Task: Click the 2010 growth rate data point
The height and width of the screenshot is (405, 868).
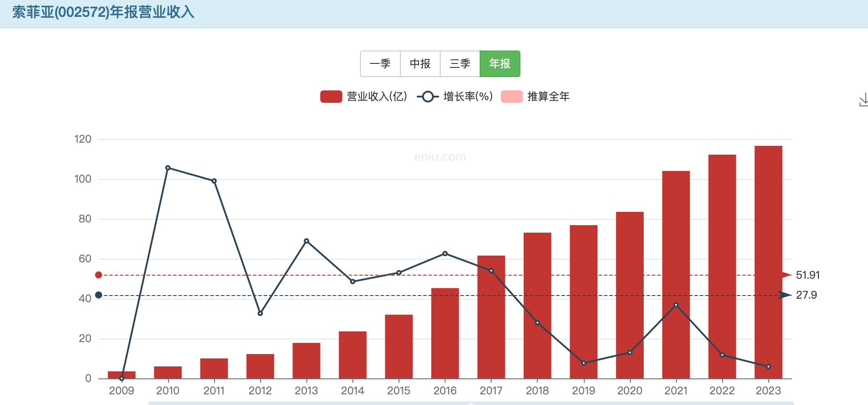Action: 168,168
